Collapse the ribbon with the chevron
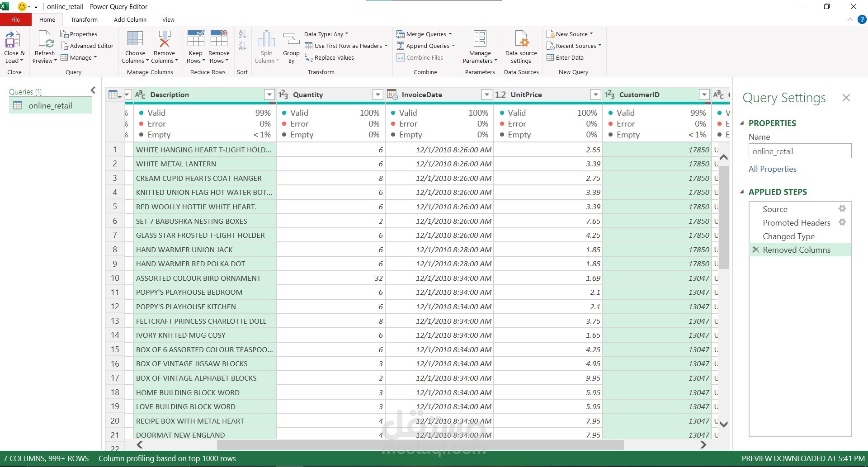Viewport: 868px width, 467px height. [x=850, y=19]
